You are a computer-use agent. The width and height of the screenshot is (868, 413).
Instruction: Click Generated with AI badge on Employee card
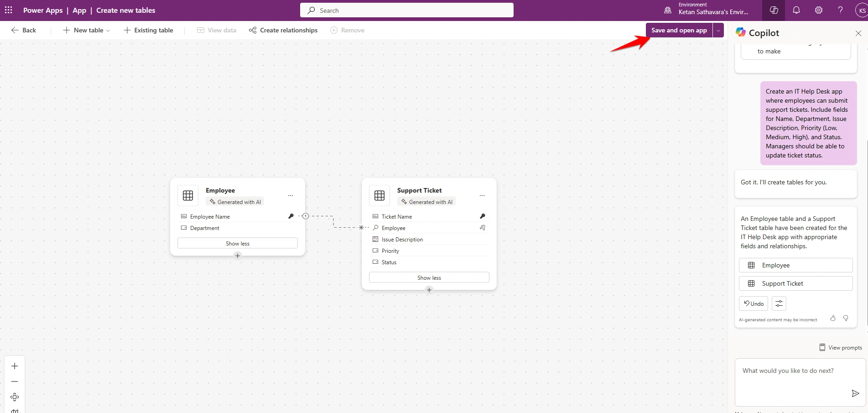click(235, 202)
